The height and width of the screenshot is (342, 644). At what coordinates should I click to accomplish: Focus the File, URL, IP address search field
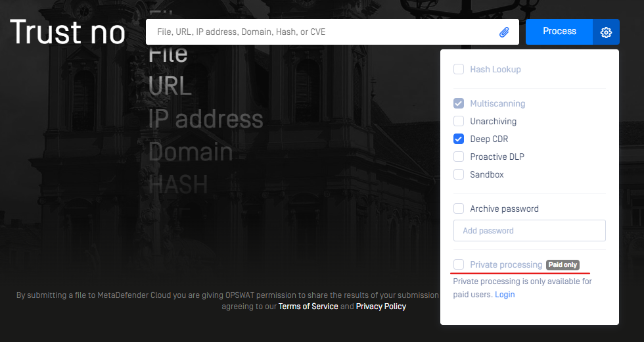pyautogui.click(x=333, y=32)
